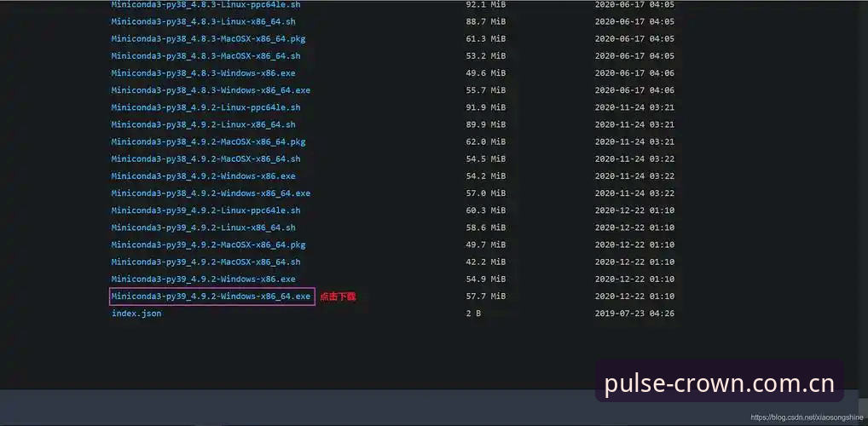868x426 pixels.
Task: Click Miniconda3-py38_4.8.3-Linux-ppc64le.sh link
Action: pos(206,5)
